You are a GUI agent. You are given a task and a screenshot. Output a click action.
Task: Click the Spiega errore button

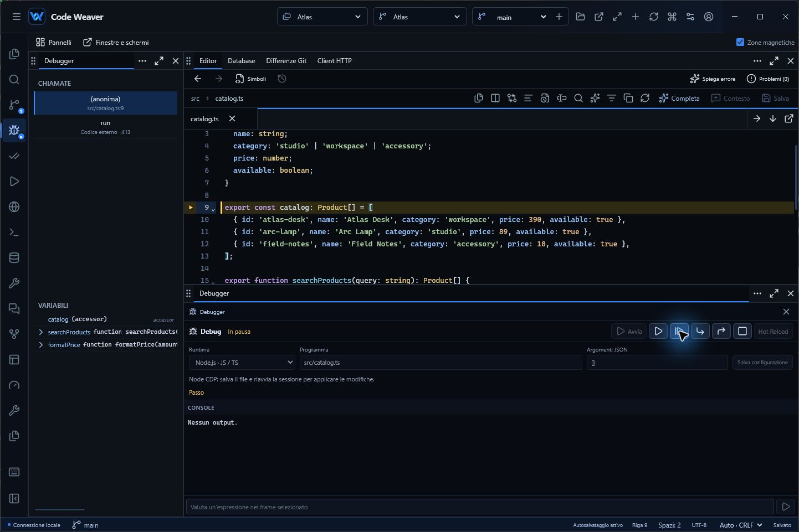pyautogui.click(x=713, y=79)
